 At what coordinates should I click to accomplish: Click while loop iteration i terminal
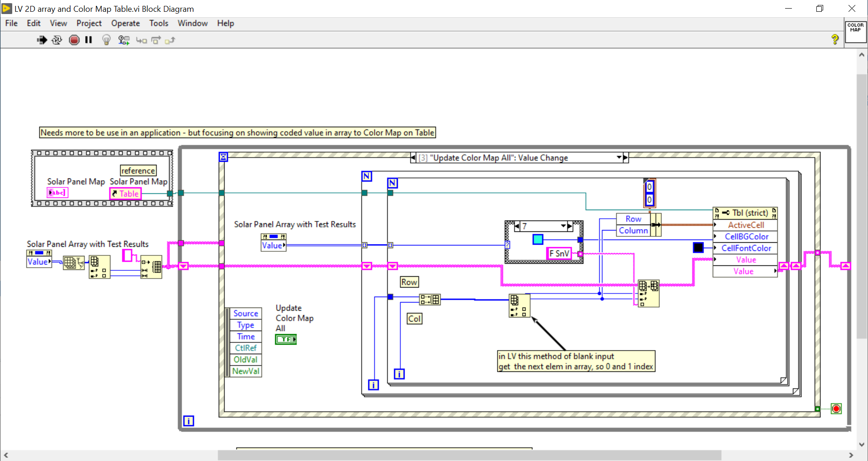188,421
